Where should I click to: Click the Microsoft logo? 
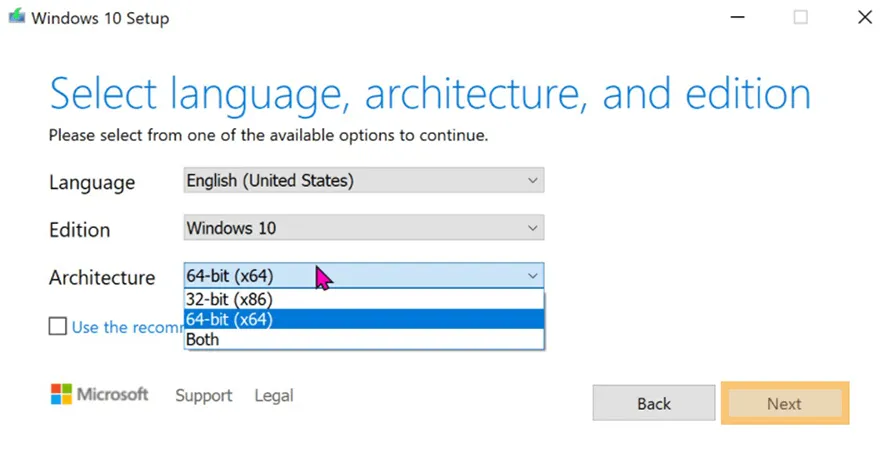[x=100, y=394]
